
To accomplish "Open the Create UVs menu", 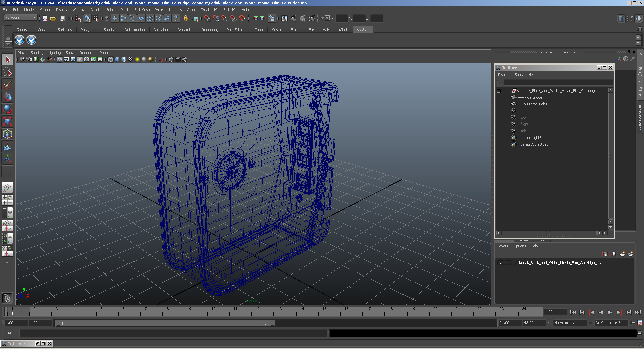I will (x=209, y=10).
